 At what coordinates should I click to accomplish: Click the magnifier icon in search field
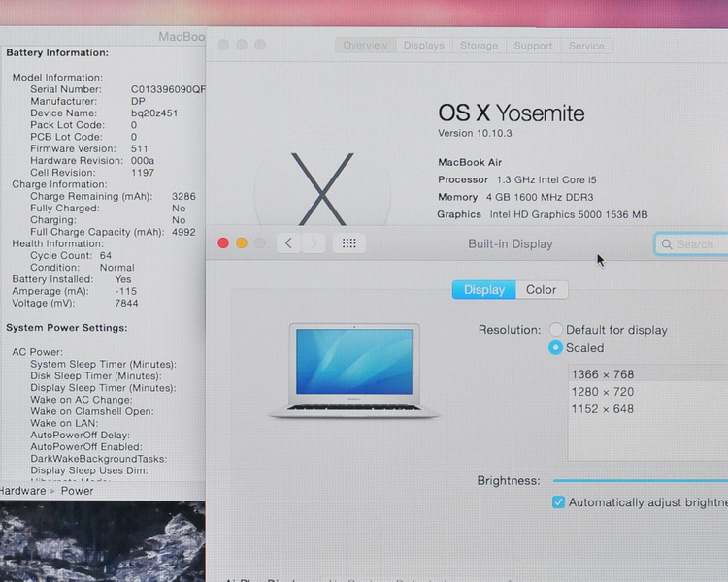(667, 244)
